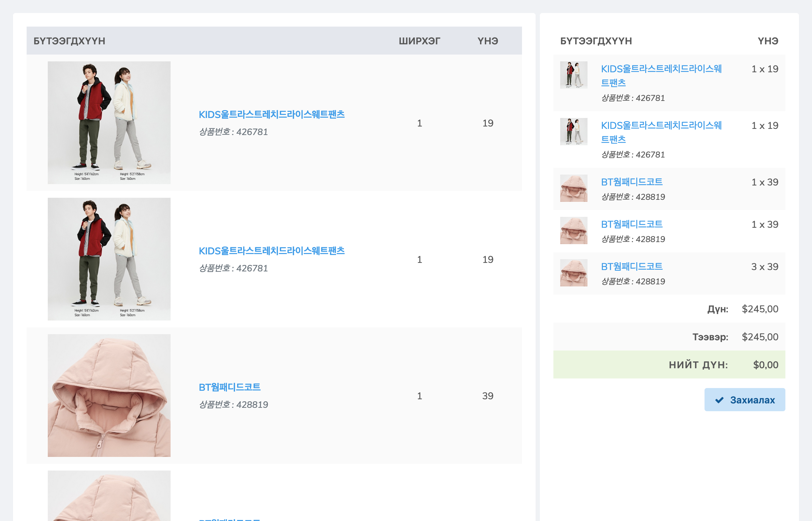Click first KIDS pants large product image
The image size is (812, 521).
coord(109,123)
